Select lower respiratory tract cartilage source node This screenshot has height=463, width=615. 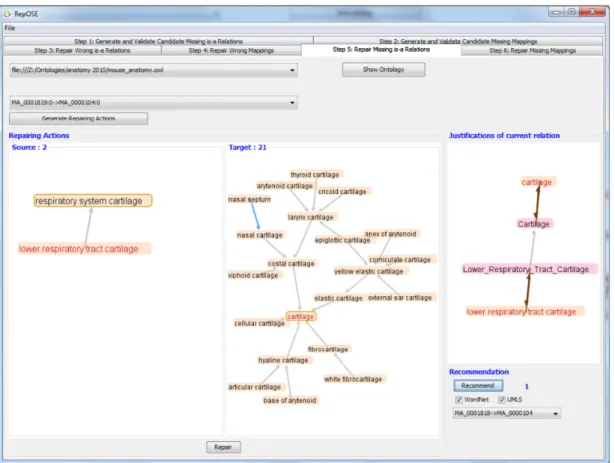84,249
